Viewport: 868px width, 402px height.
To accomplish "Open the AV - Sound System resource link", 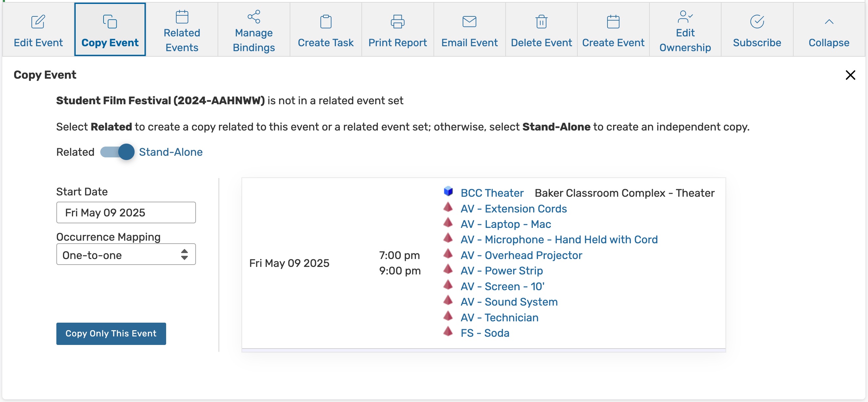I will coord(509,302).
